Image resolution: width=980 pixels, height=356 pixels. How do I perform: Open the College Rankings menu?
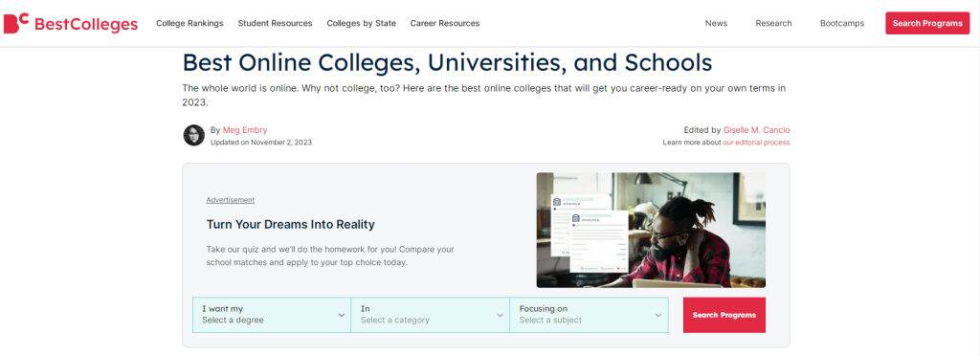(x=189, y=23)
